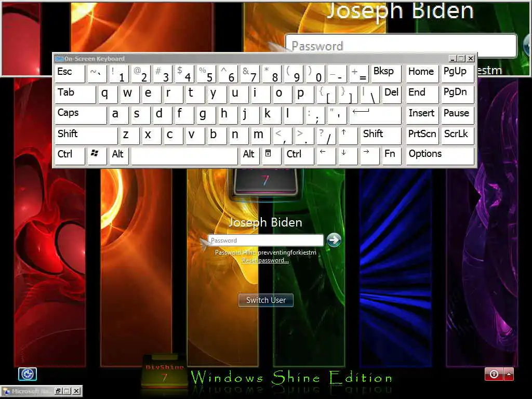Tap the Esc key
The width and height of the screenshot is (532, 399).
click(70, 73)
